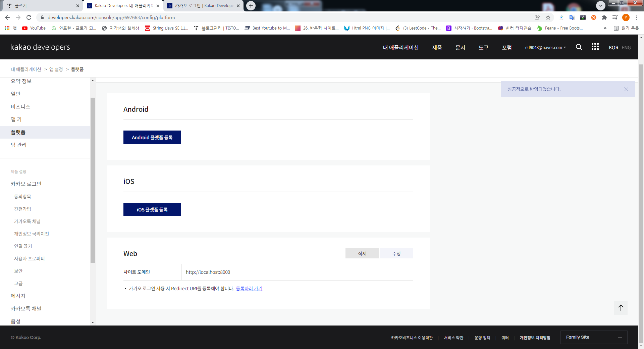Open 연결 끊기 in the sidebar
Image resolution: width=644 pixels, height=349 pixels.
coord(23,246)
